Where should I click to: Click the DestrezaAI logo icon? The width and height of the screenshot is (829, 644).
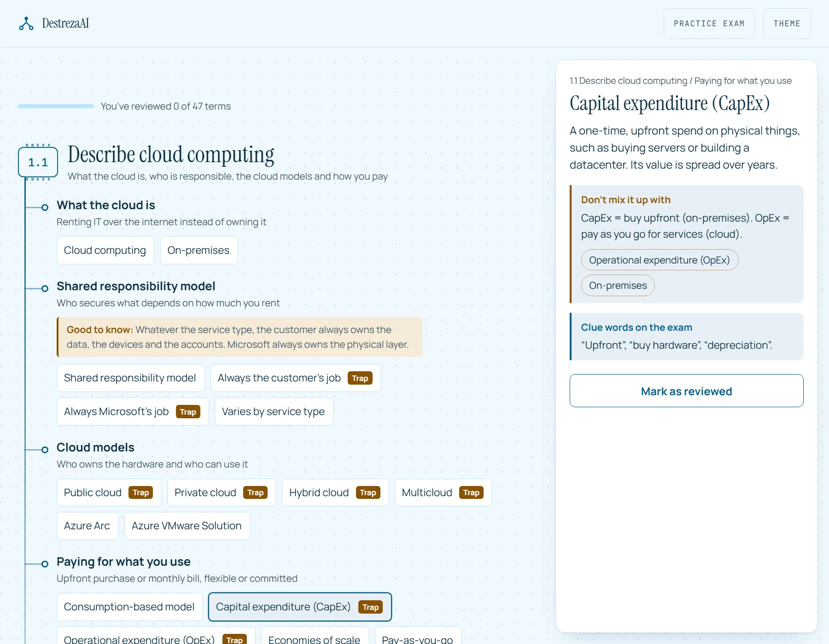(26, 23)
